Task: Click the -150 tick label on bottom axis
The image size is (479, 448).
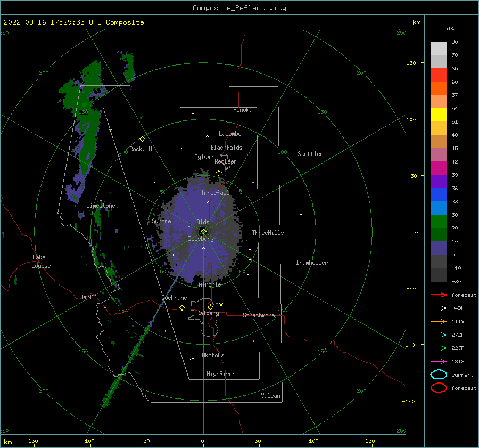Action: (31, 441)
